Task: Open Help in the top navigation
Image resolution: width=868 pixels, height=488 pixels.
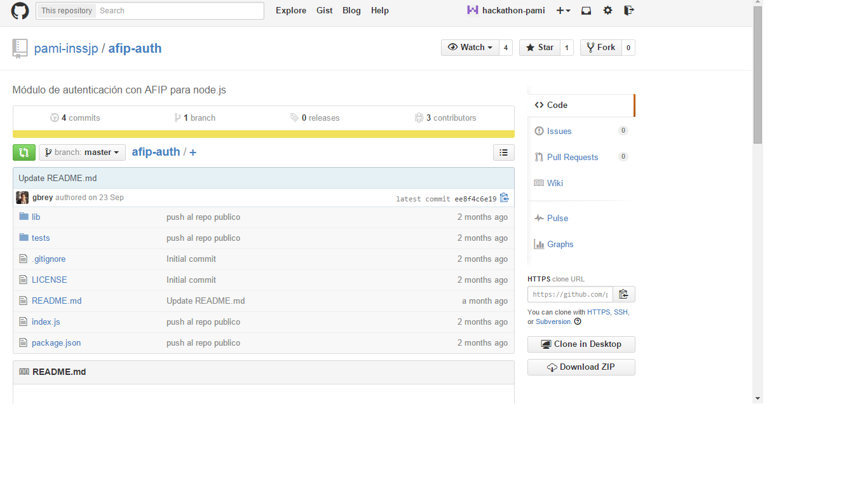Action: point(380,11)
